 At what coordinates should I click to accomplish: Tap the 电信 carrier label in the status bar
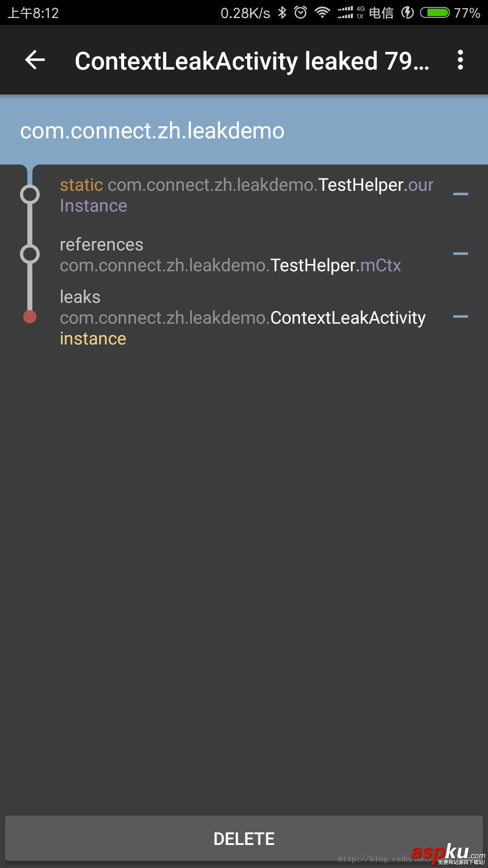click(x=382, y=13)
